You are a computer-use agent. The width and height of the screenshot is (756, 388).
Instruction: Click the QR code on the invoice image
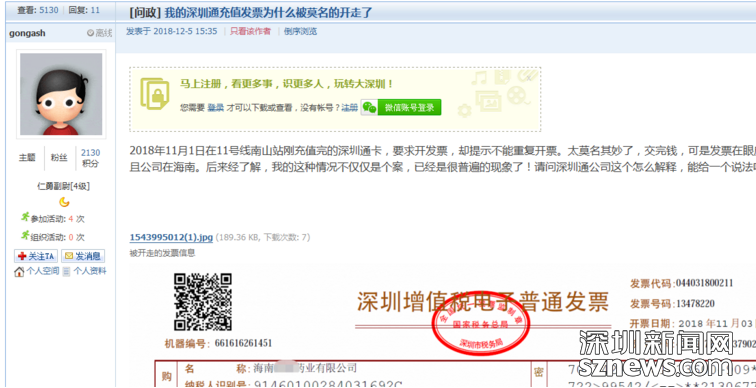click(203, 302)
